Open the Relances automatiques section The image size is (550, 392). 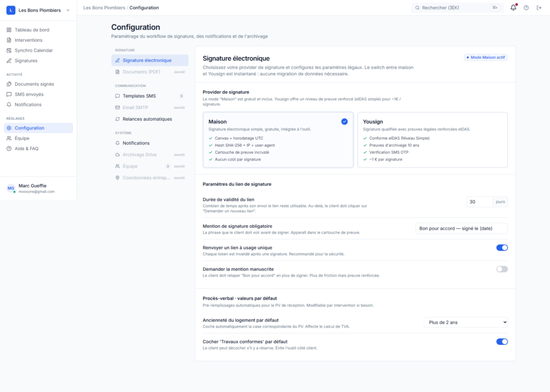coord(150,119)
